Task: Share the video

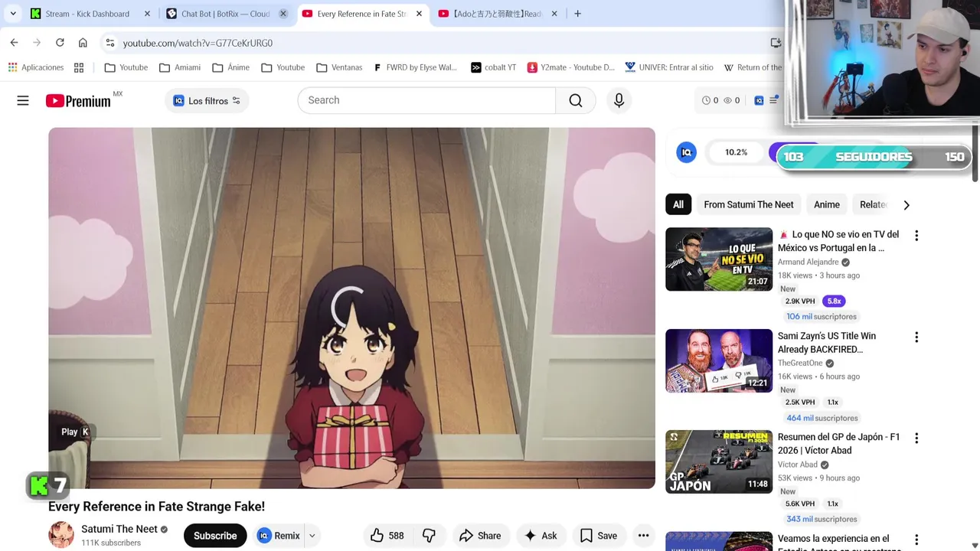Action: tap(480, 536)
